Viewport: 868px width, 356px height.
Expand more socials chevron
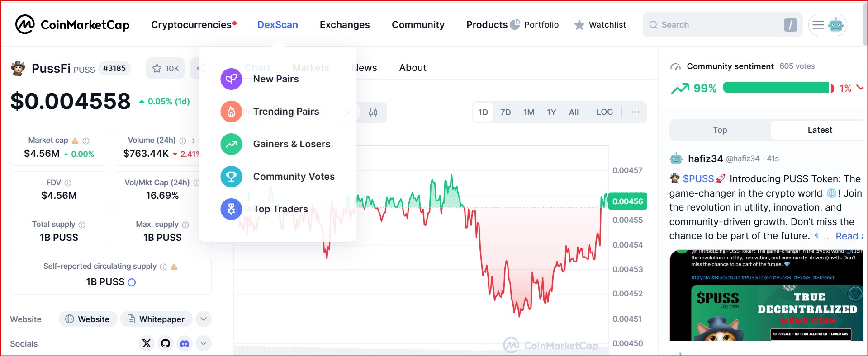[x=204, y=343]
